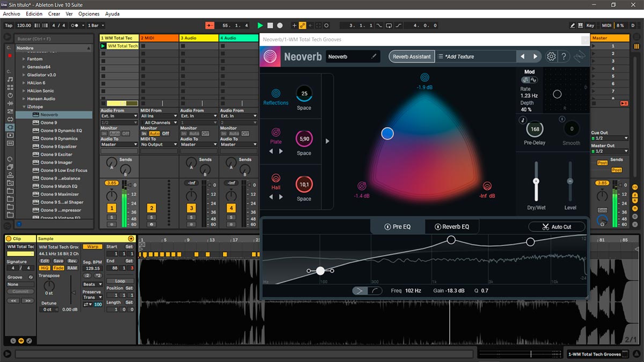Toggle Pre-Delay tempo sync note button
This screenshot has height=362, width=644.
522,119
